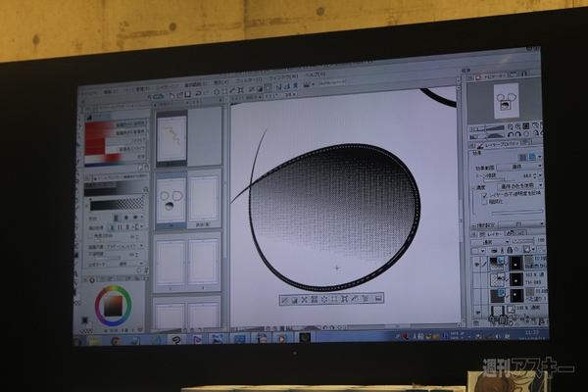Toggle the reflect layer opacity checkbox

tap(481, 195)
